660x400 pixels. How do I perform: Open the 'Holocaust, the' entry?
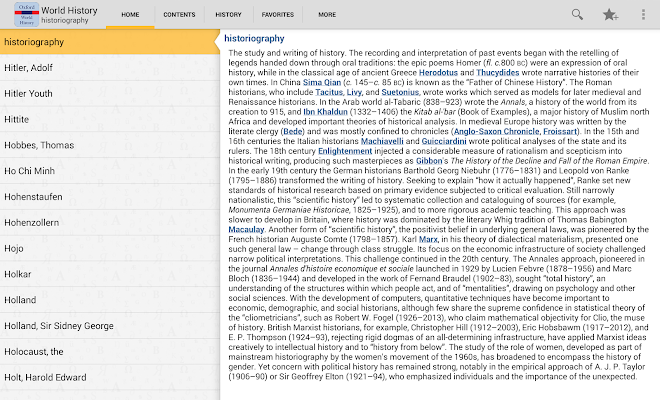pyautogui.click(x=109, y=352)
